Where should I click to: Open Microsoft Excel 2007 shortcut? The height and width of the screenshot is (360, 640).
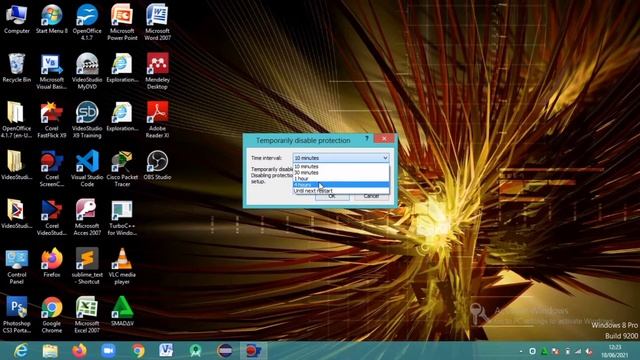point(87,315)
